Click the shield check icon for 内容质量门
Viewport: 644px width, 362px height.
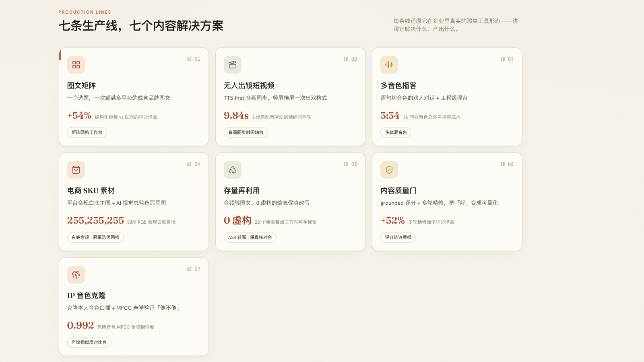coord(389,170)
